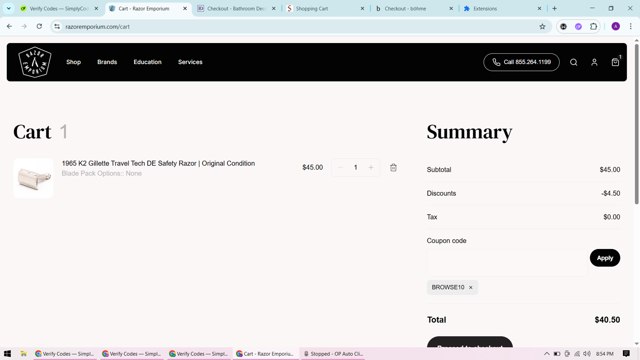This screenshot has height=360, width=640.
Task: Open the Extensions puzzle icon
Action: pyautogui.click(x=593, y=27)
